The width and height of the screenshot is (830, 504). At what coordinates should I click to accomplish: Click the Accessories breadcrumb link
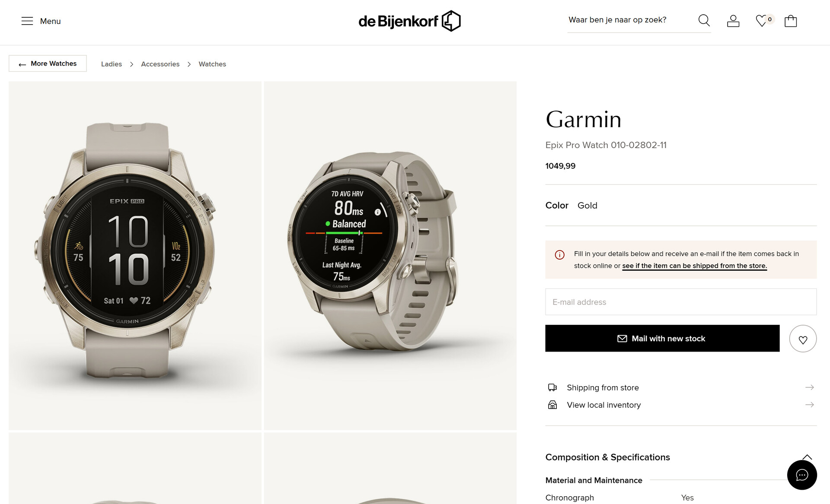click(160, 64)
